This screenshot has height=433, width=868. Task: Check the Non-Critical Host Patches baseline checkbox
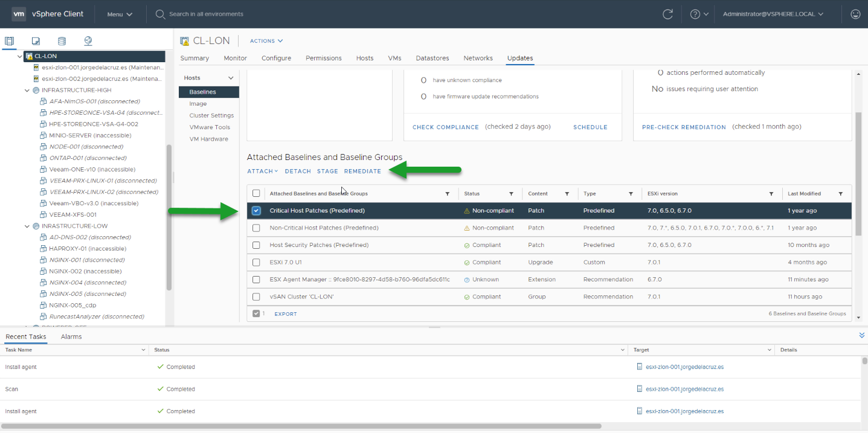coord(256,228)
